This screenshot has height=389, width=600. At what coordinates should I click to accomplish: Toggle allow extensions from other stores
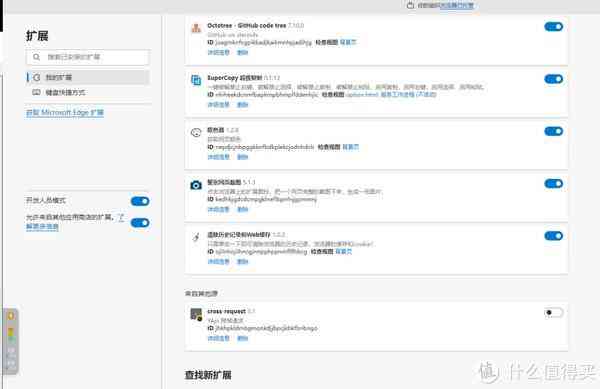click(x=140, y=223)
